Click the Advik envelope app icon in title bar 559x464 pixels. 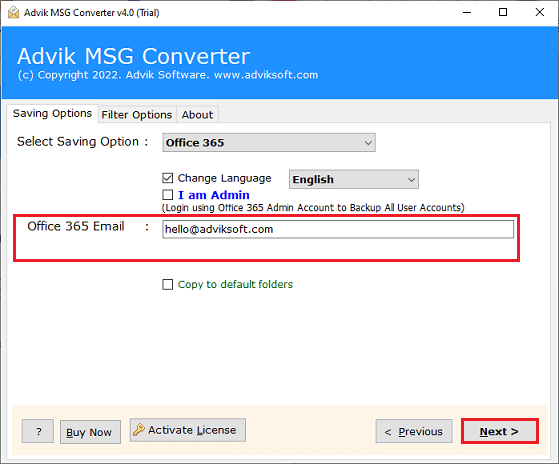click(x=13, y=12)
